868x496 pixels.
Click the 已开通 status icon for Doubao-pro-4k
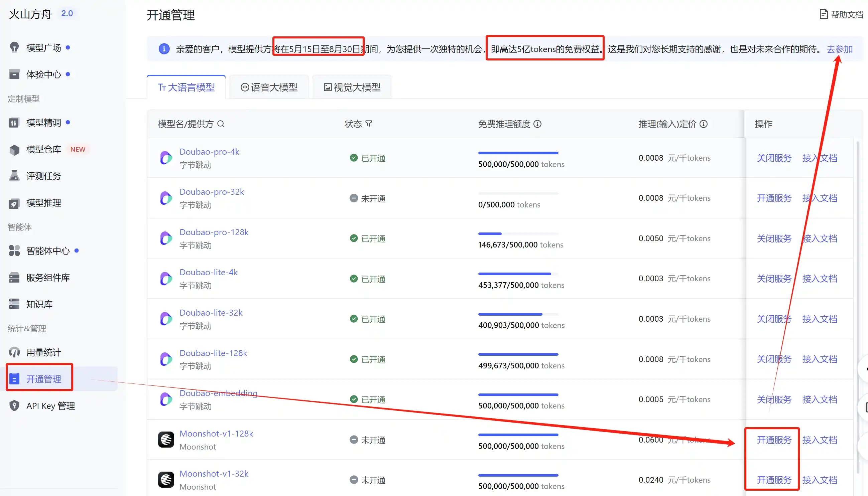354,158
